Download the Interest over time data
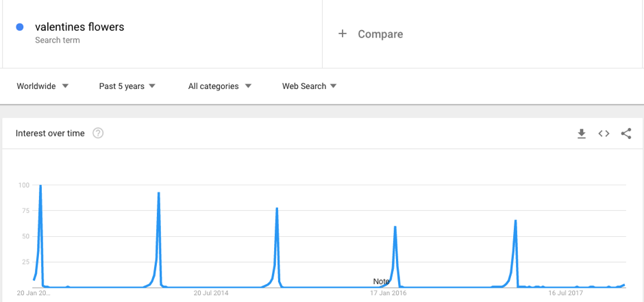This screenshot has height=302, width=644. pyautogui.click(x=581, y=134)
